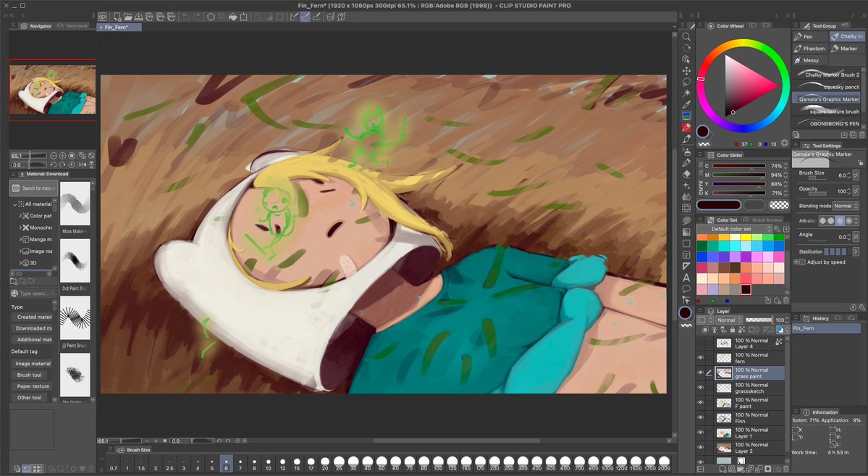868x476 pixels.
Task: Click the main dark red color swatch bar
Action: click(719, 205)
